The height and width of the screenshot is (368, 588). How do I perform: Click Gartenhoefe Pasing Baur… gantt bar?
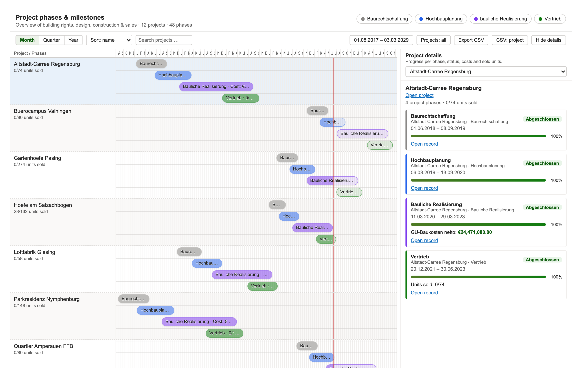coord(287,157)
